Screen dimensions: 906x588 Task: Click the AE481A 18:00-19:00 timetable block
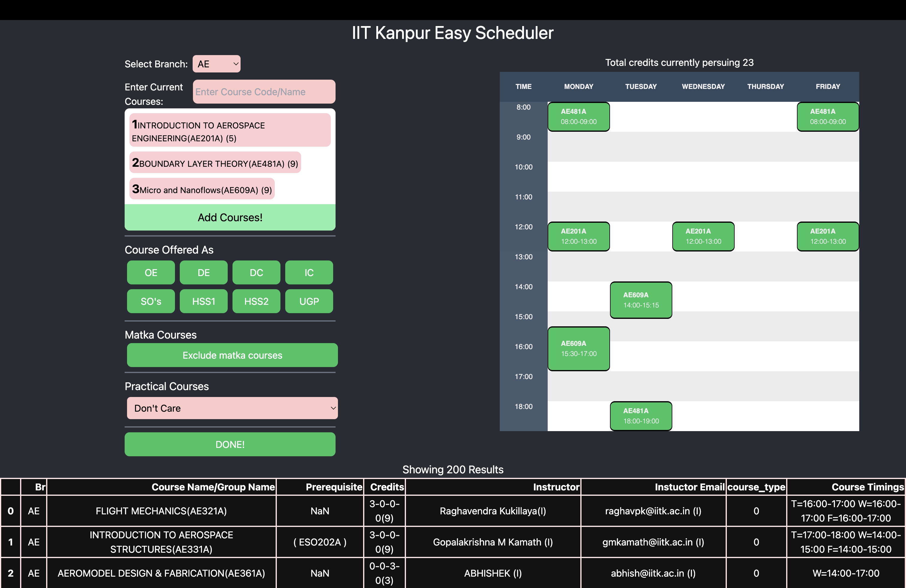pos(641,416)
